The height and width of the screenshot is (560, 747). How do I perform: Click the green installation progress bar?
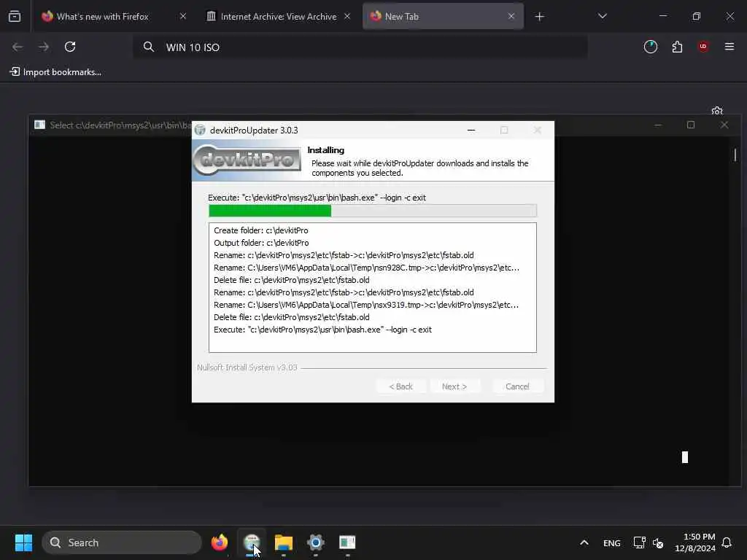(x=373, y=211)
